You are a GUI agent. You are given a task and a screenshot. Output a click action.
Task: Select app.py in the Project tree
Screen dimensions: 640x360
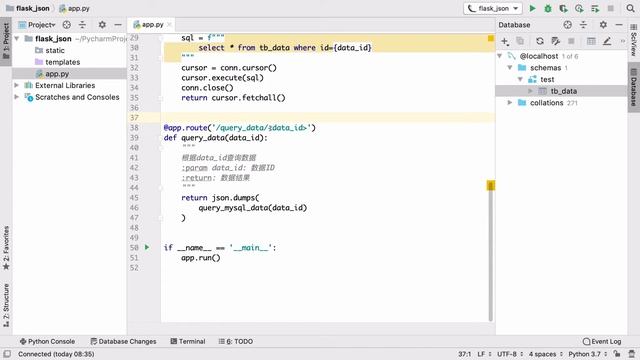(52, 74)
